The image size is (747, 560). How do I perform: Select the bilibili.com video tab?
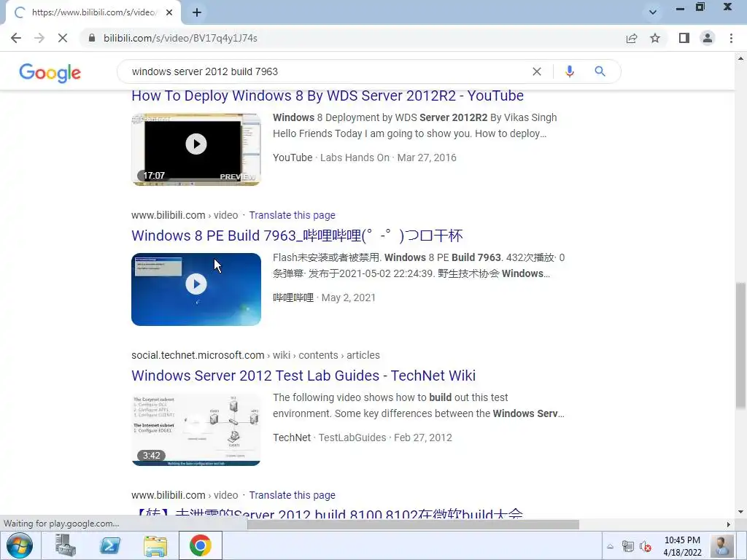(93, 12)
